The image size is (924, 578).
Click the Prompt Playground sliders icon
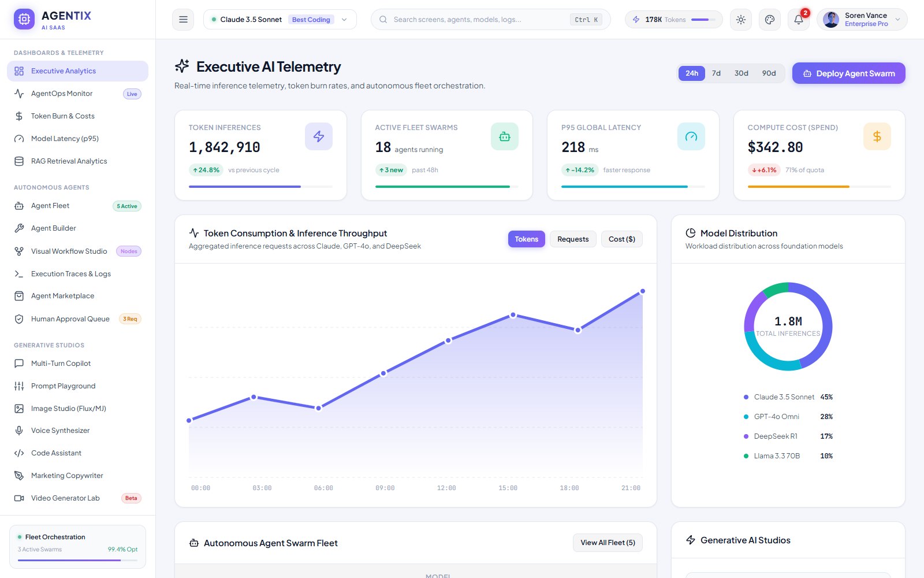pos(19,386)
